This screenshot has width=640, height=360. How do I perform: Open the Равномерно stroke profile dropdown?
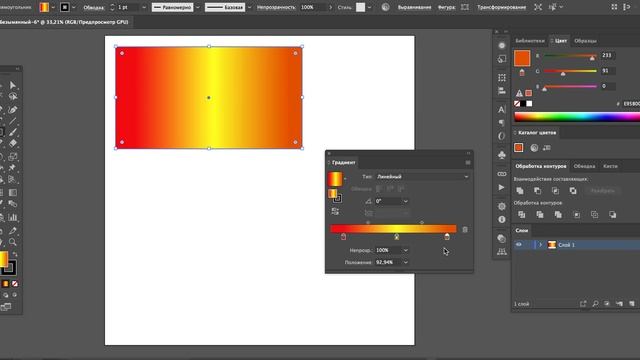click(198, 7)
